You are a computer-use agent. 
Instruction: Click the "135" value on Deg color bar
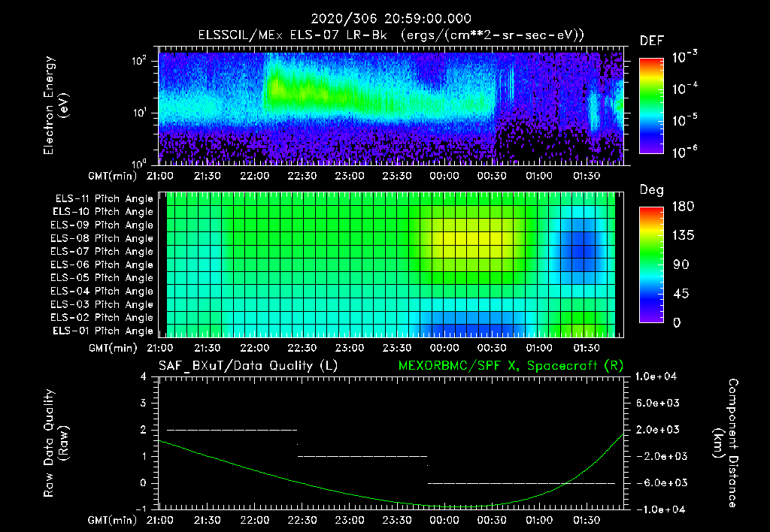(683, 236)
